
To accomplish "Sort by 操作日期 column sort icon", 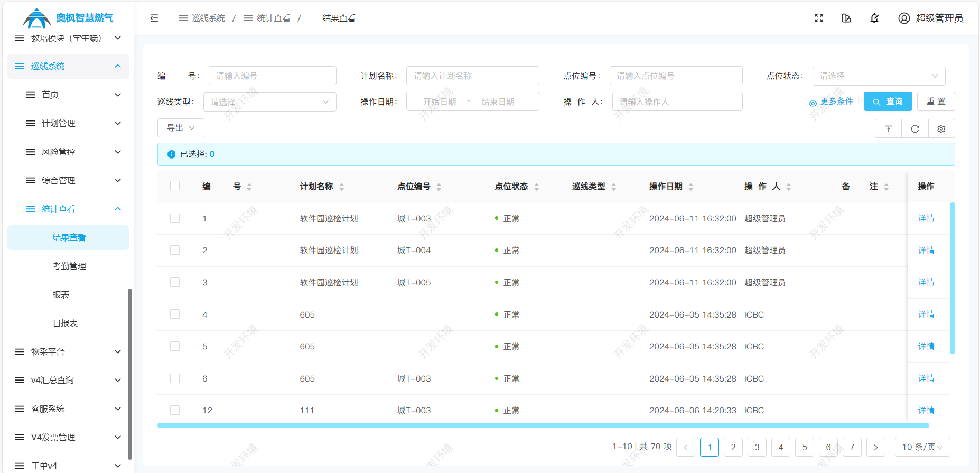I will click(x=691, y=187).
